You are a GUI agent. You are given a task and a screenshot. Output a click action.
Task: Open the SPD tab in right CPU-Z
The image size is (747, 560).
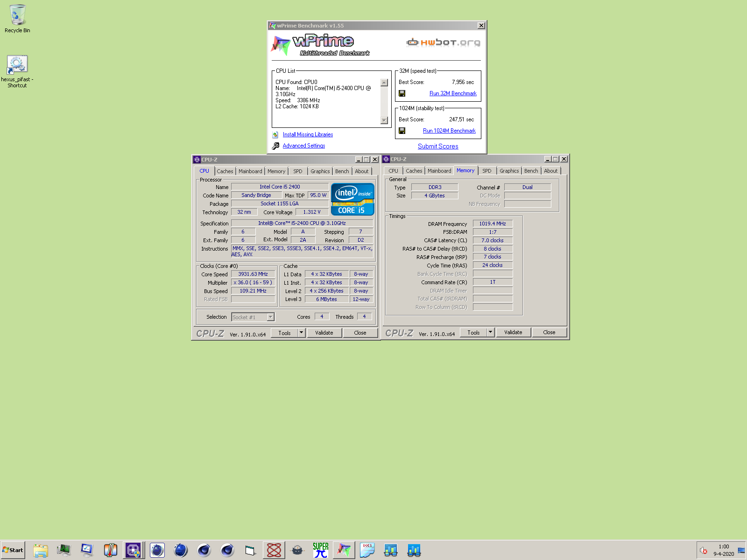(487, 171)
